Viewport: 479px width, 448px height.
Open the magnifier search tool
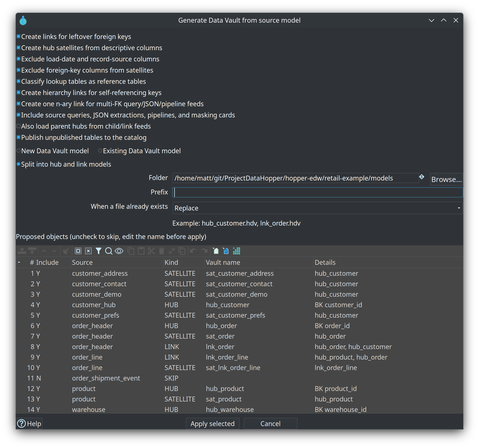[x=109, y=251]
